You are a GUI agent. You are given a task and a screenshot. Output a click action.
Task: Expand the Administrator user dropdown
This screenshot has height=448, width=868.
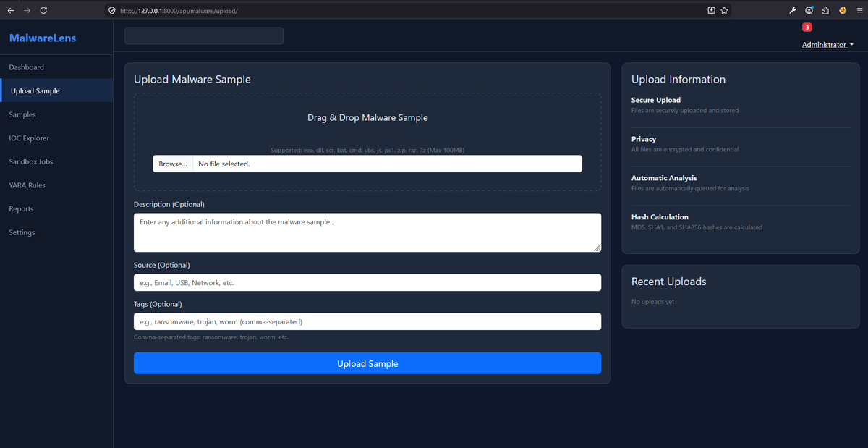(x=827, y=45)
